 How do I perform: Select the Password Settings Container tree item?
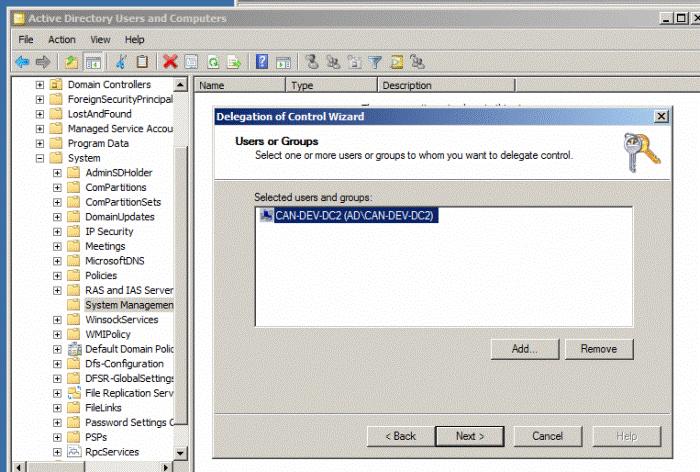coord(129,422)
